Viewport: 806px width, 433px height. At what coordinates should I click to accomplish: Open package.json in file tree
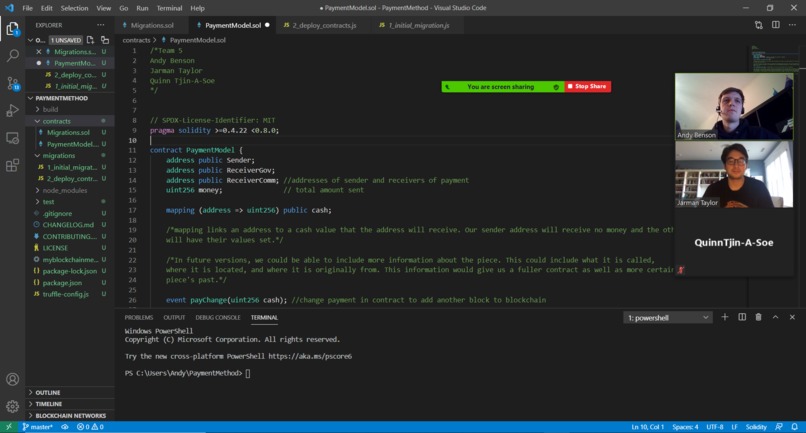[70, 282]
